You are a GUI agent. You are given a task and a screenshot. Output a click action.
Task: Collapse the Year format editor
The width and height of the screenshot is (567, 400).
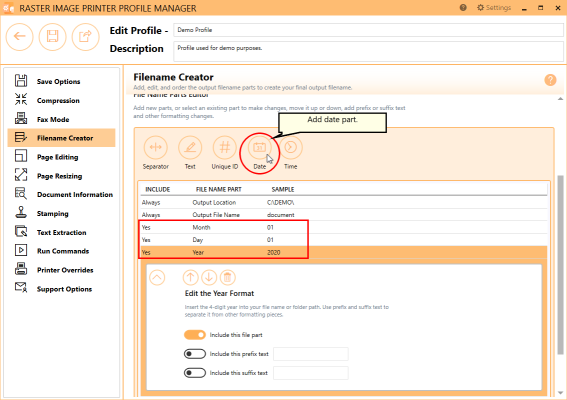point(157,278)
